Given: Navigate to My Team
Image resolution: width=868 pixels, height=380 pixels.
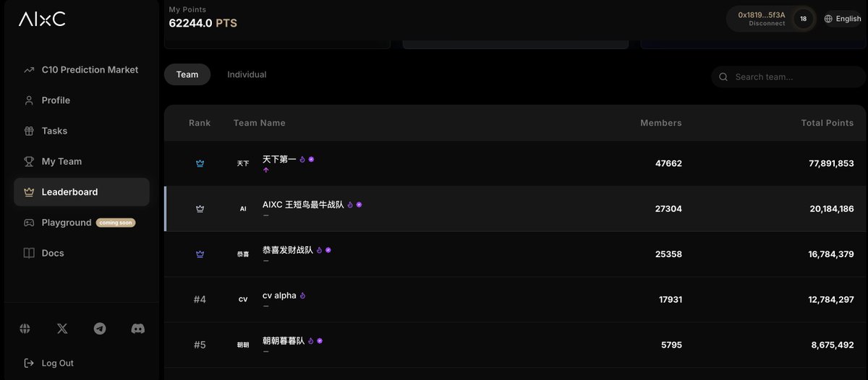Looking at the screenshot, I should pyautogui.click(x=61, y=162).
